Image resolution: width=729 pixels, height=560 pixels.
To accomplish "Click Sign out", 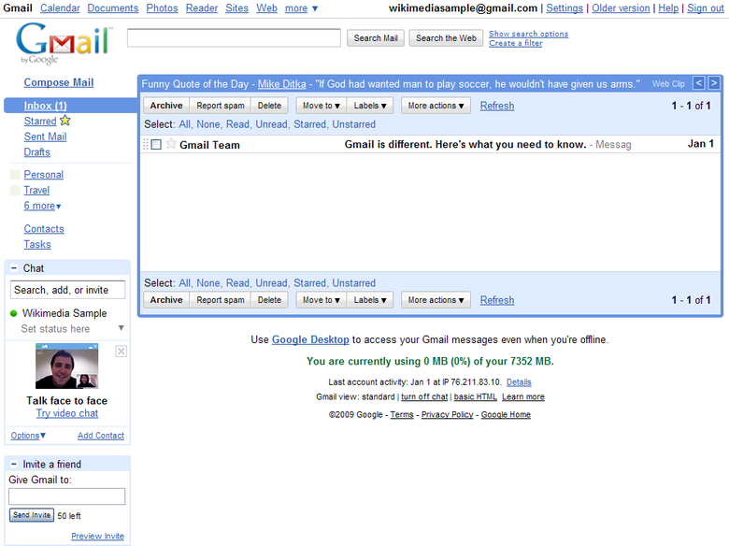I will (706, 8).
